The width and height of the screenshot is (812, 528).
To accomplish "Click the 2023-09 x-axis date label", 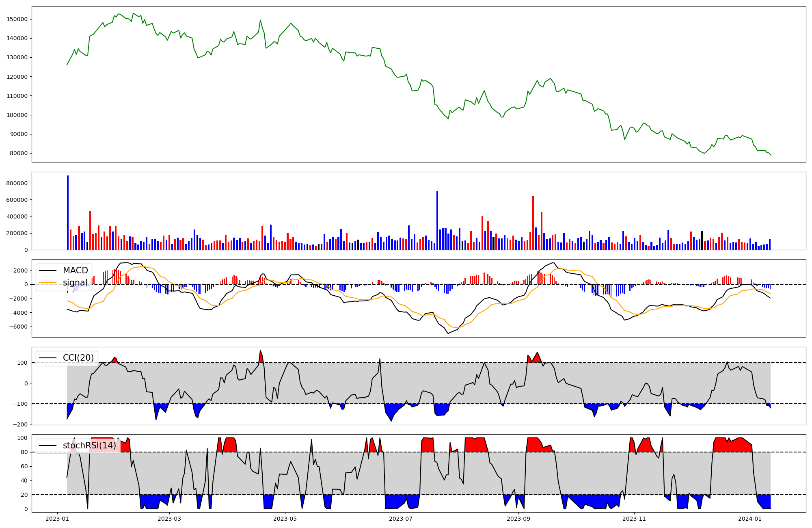I will point(518,519).
